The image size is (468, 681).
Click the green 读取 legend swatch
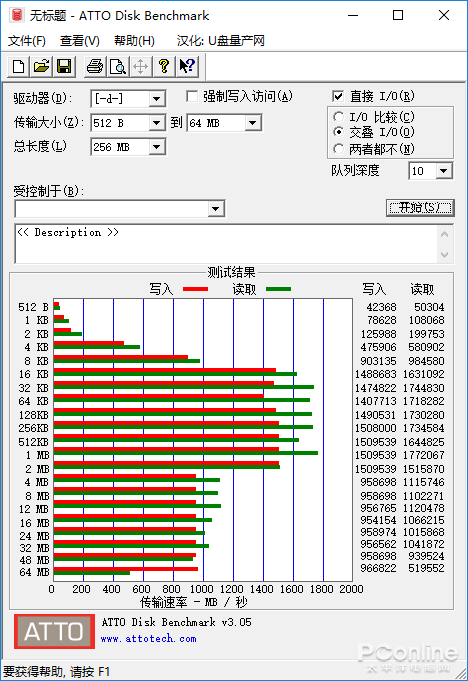pyautogui.click(x=278, y=289)
